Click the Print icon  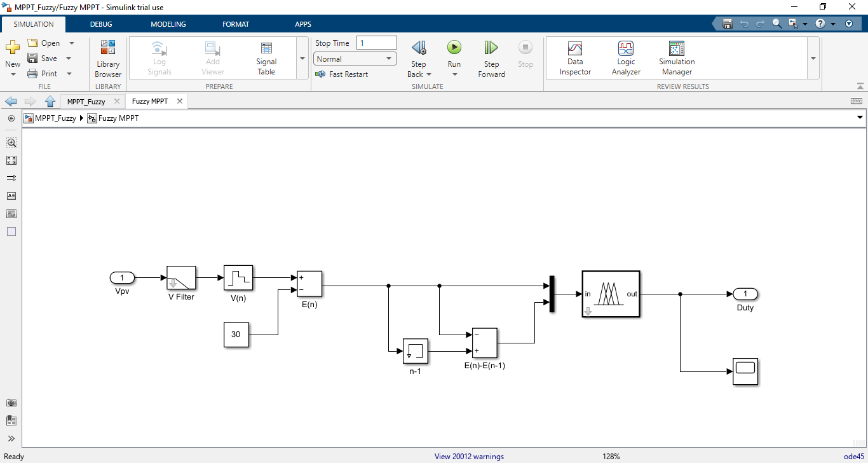click(33, 74)
